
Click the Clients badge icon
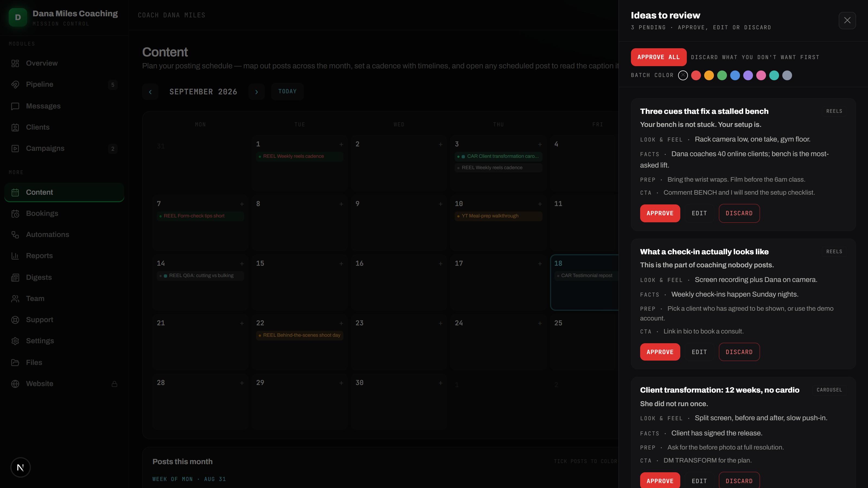click(15, 127)
